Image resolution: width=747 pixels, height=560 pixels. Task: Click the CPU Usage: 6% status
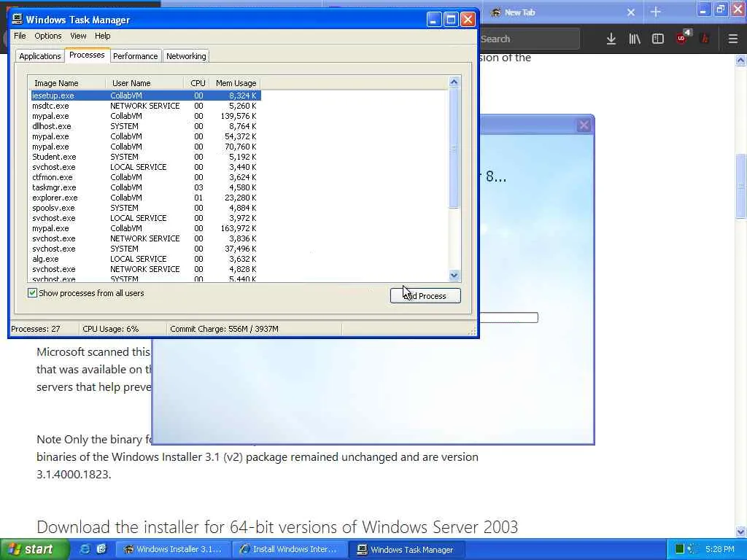[x=111, y=329]
